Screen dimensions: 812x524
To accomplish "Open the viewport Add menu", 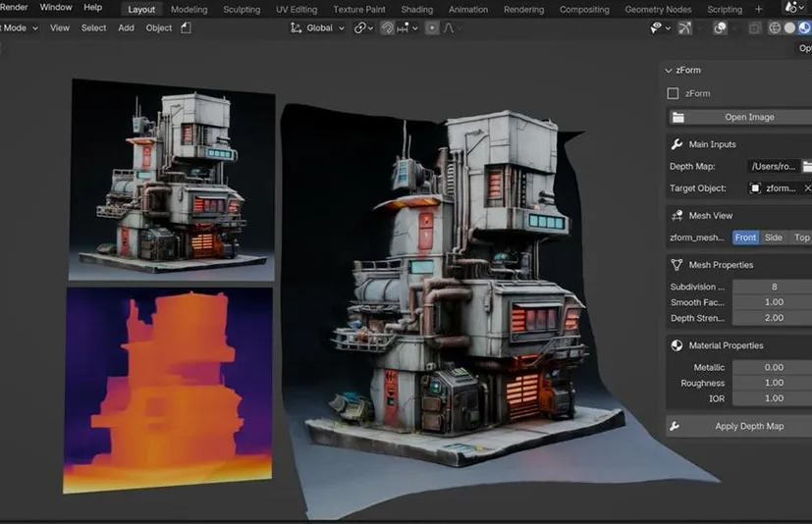I will click(126, 27).
